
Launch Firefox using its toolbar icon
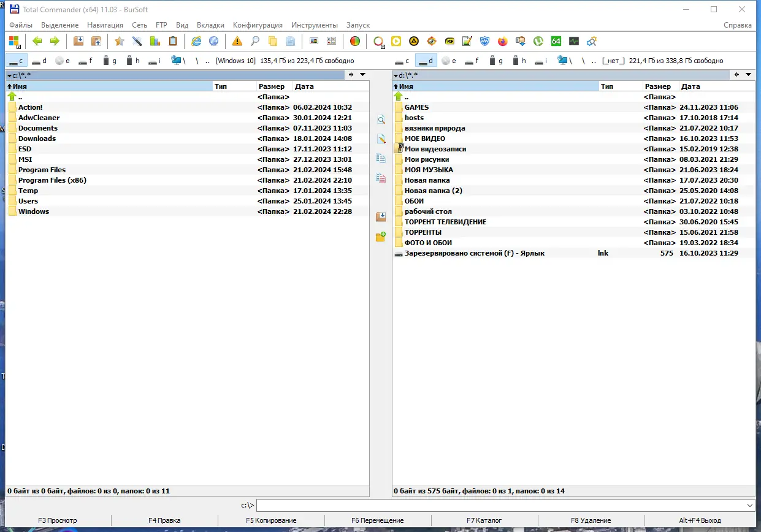[x=502, y=41]
